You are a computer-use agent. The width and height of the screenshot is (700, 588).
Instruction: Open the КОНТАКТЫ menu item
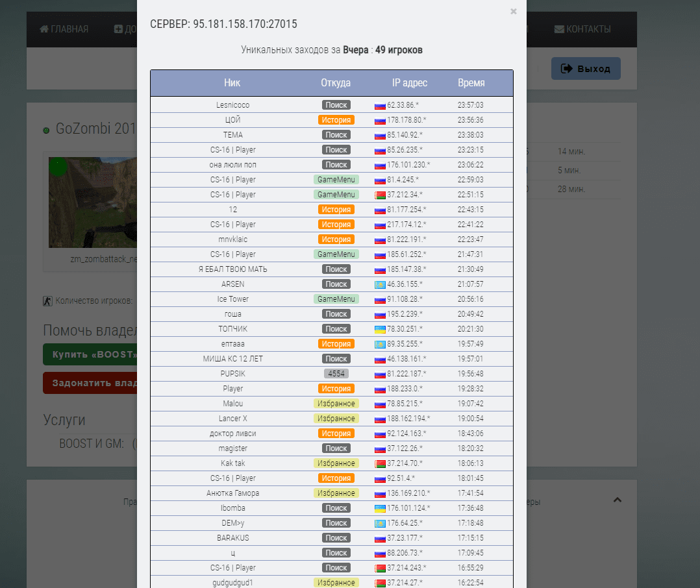point(582,29)
